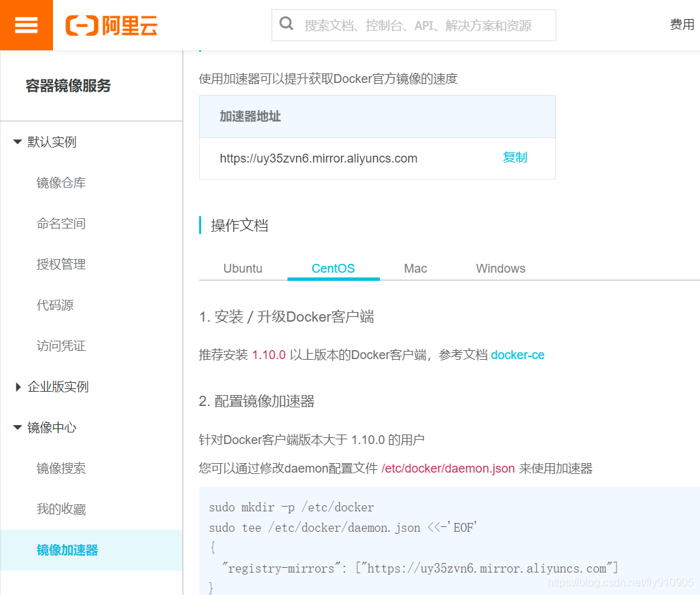Viewport: 700px width, 595px height.
Task: Open 访问凭证 in sidebar
Action: pyautogui.click(x=61, y=345)
